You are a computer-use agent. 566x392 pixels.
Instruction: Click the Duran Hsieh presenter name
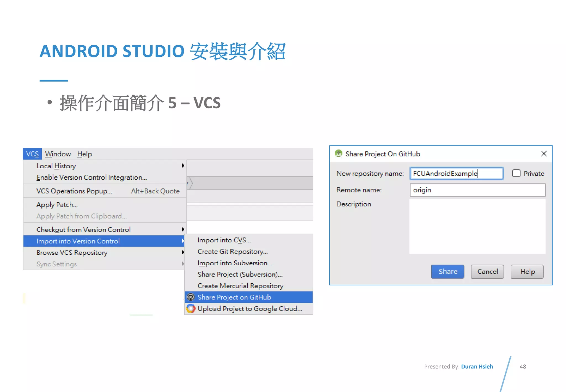coord(477,367)
